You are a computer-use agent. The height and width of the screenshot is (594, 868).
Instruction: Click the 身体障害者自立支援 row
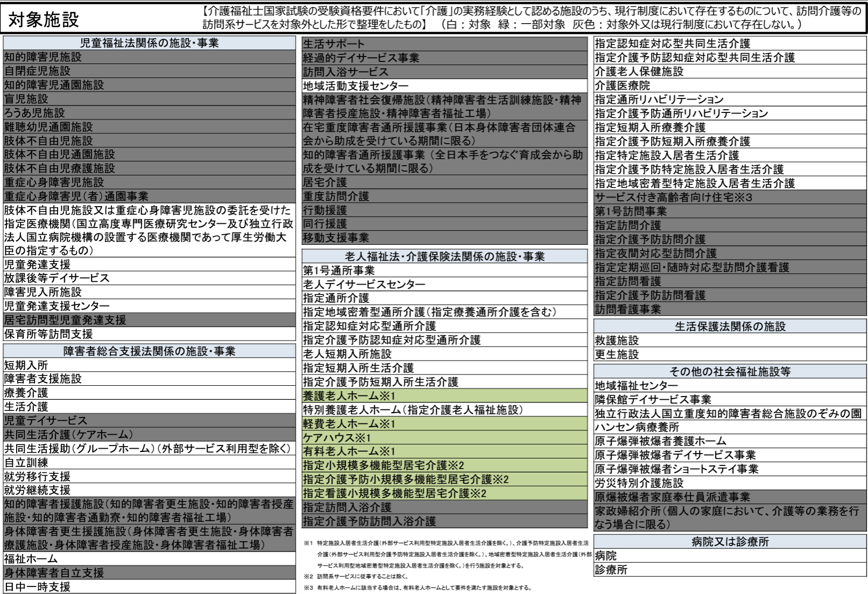(x=149, y=573)
